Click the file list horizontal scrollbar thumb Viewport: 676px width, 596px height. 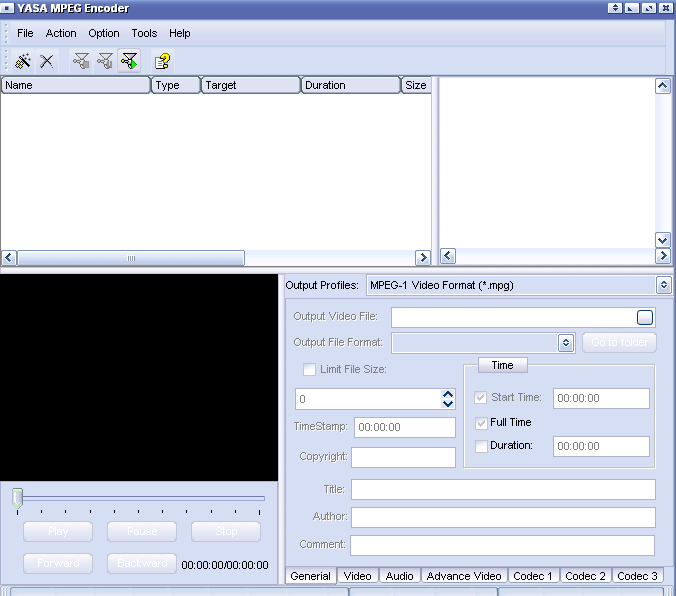131,258
